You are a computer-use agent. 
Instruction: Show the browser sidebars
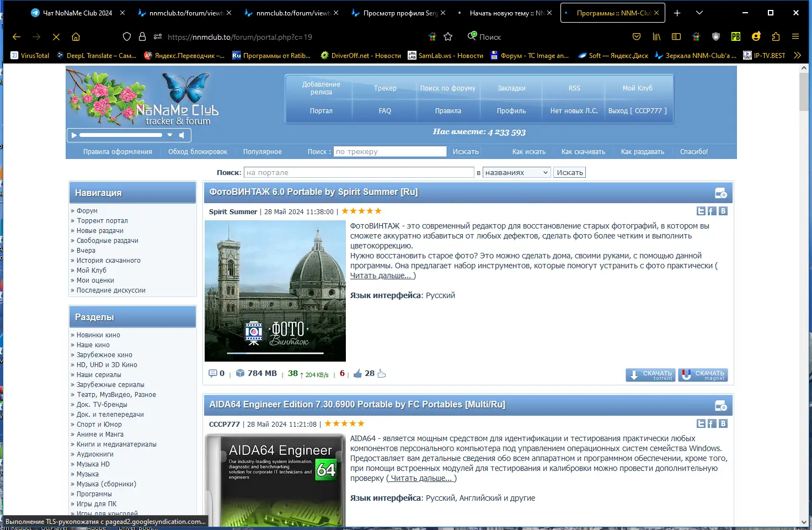point(676,36)
